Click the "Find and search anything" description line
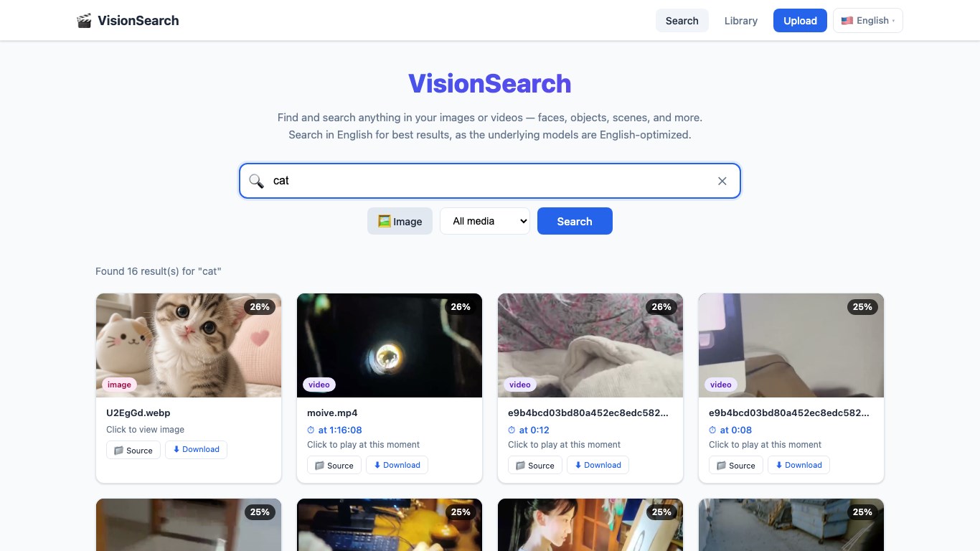 click(490, 117)
